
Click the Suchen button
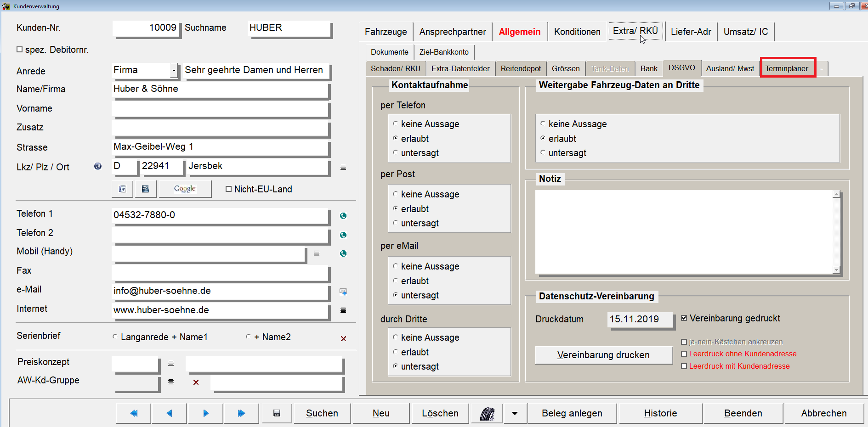322,413
